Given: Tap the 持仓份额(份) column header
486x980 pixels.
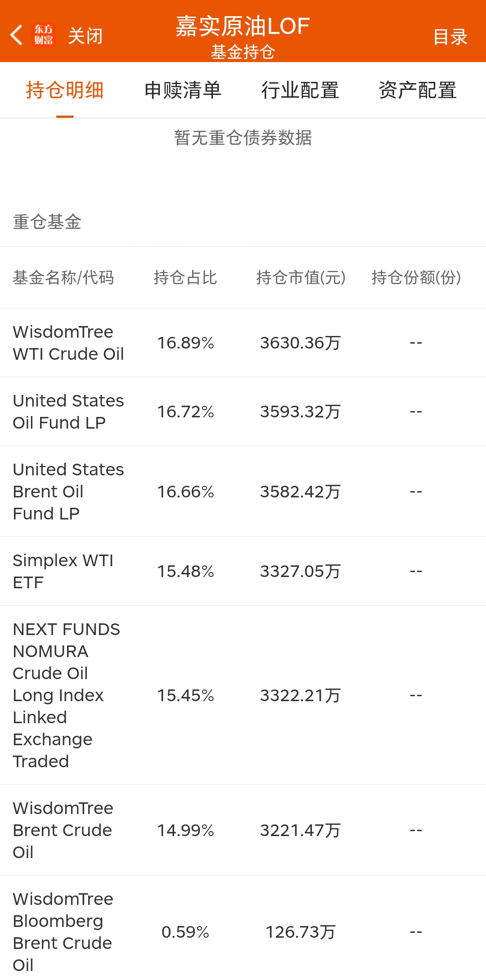Looking at the screenshot, I should [416, 277].
